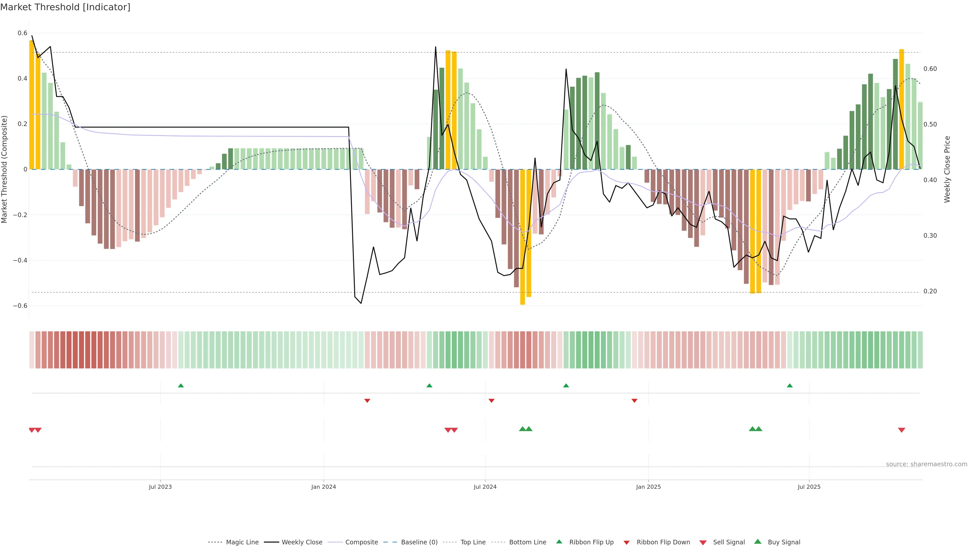Screen dimensions: 980x551
Task: Click the Ribbon Flip Down marker just after Jul 2024
Action: (491, 401)
